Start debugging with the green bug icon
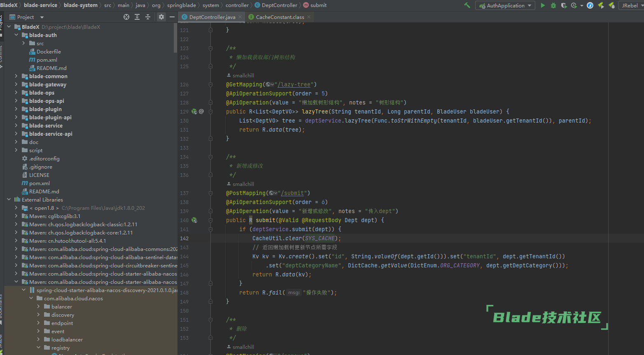The height and width of the screenshot is (355, 644). pyautogui.click(x=553, y=5)
